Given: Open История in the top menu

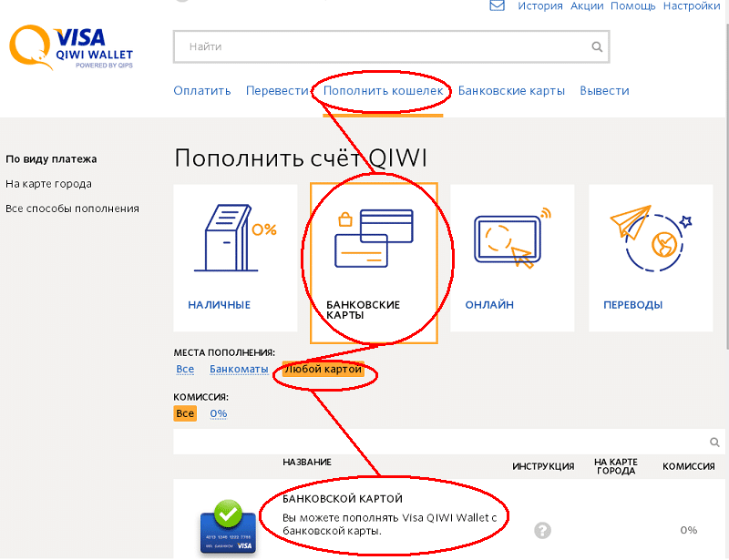Looking at the screenshot, I should pos(539,6).
